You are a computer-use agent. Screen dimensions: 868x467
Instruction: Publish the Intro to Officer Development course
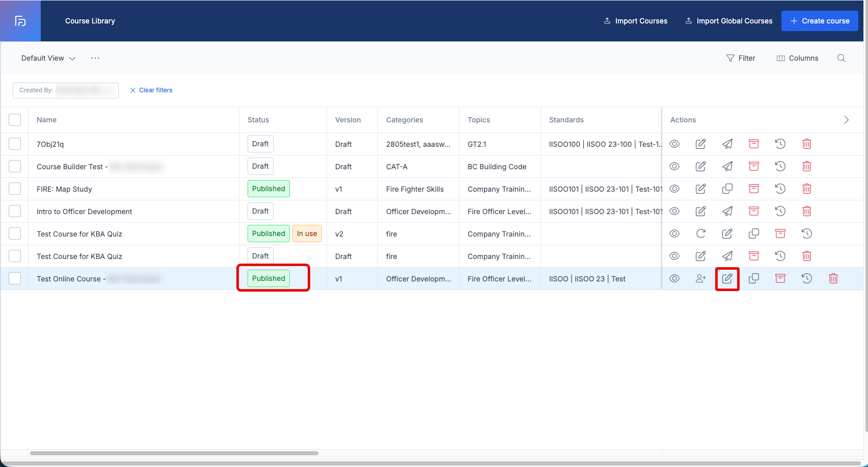[x=727, y=211]
